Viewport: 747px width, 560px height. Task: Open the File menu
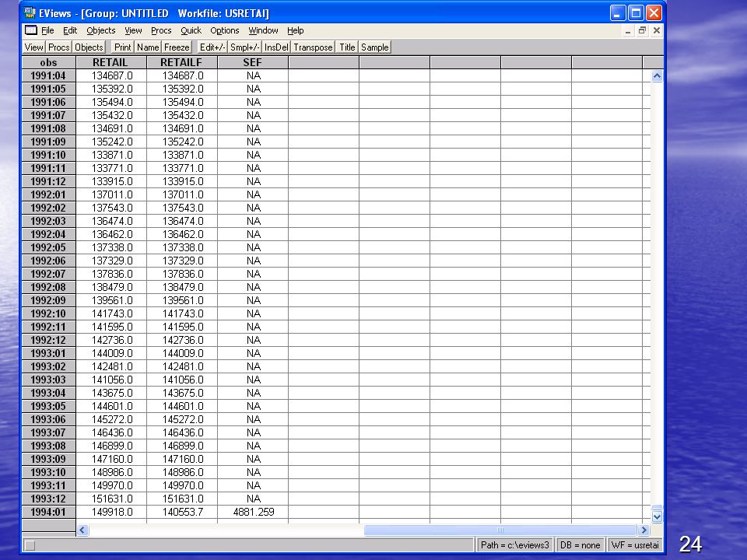coord(47,30)
